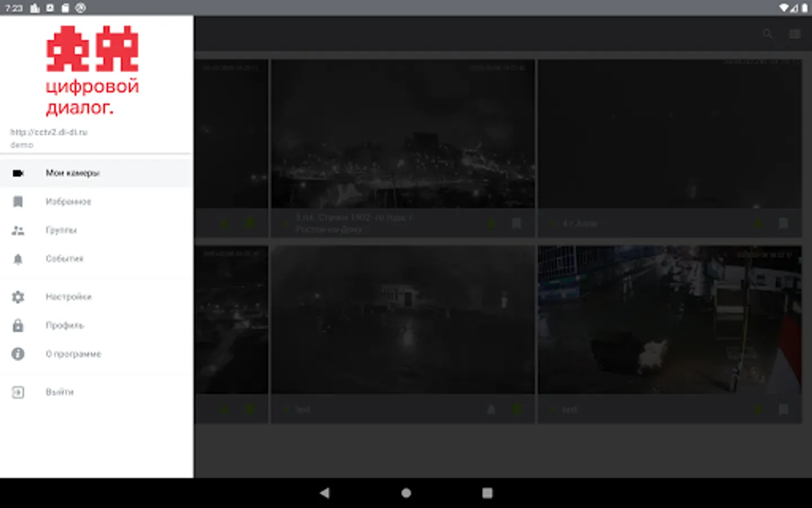This screenshot has height=508, width=812.
Task: Tap the 'demo' account name in the drawer
Action: pyautogui.click(x=21, y=145)
